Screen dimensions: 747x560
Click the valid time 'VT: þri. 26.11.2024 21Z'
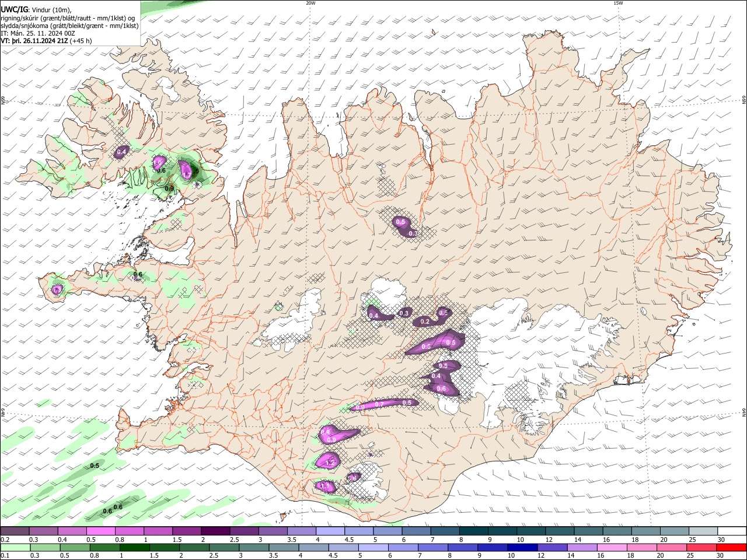(x=34, y=41)
